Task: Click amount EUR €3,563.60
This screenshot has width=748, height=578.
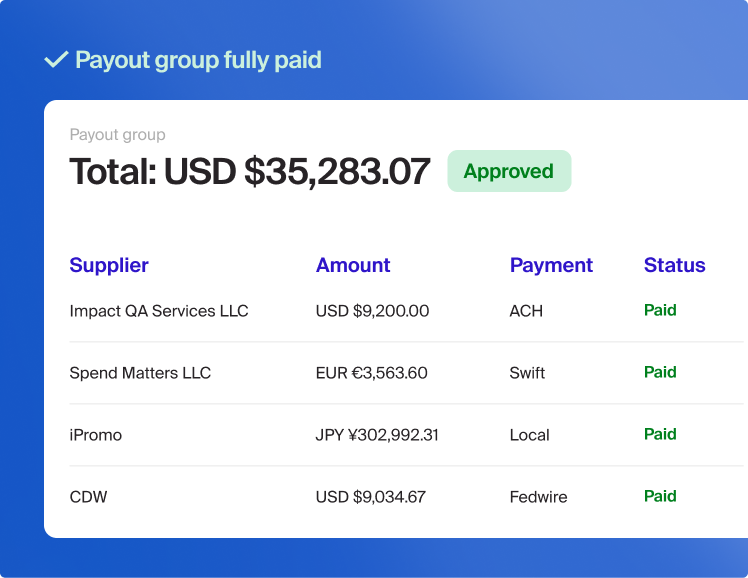Action: (x=372, y=373)
